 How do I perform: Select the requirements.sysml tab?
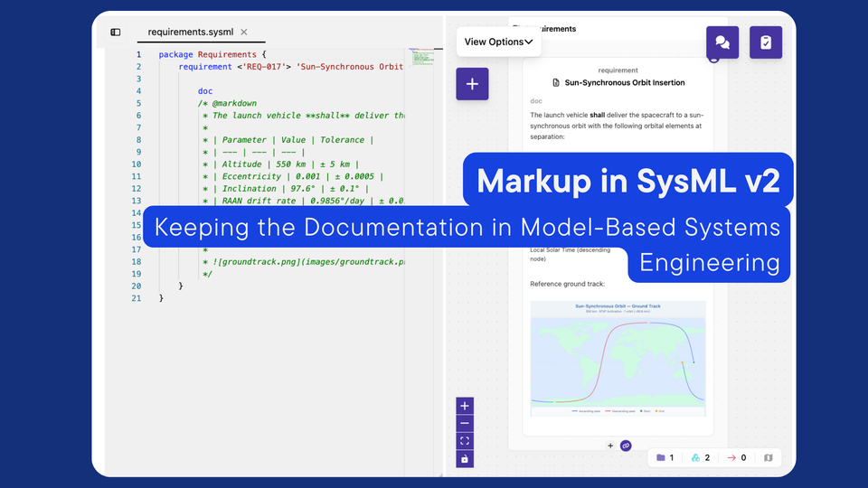[x=191, y=33]
